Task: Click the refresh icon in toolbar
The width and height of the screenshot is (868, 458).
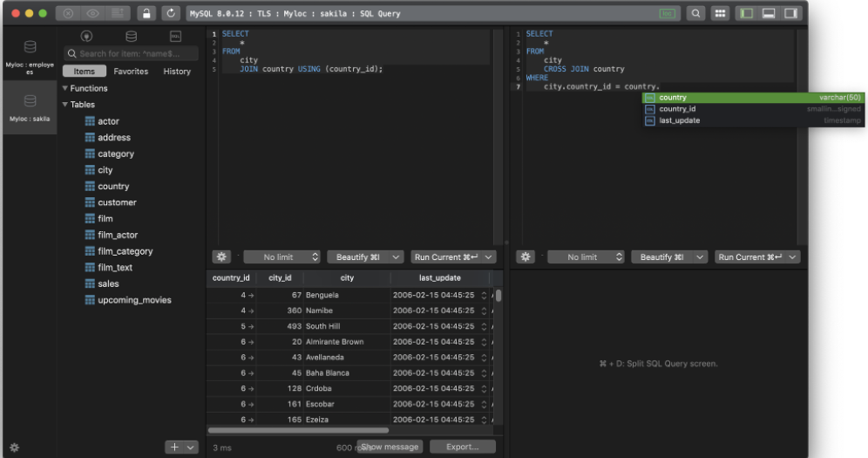Action: [171, 13]
